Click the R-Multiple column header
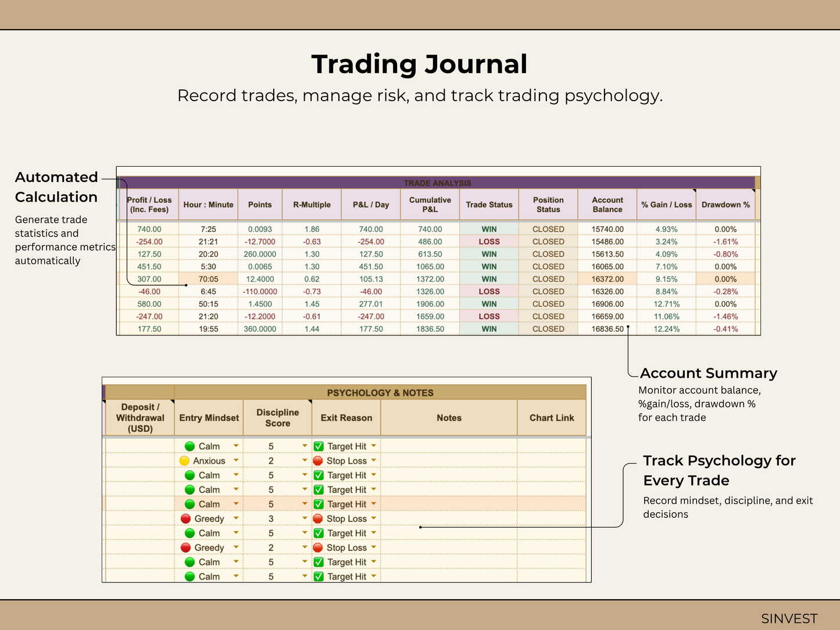The width and height of the screenshot is (840, 630). [x=312, y=205]
